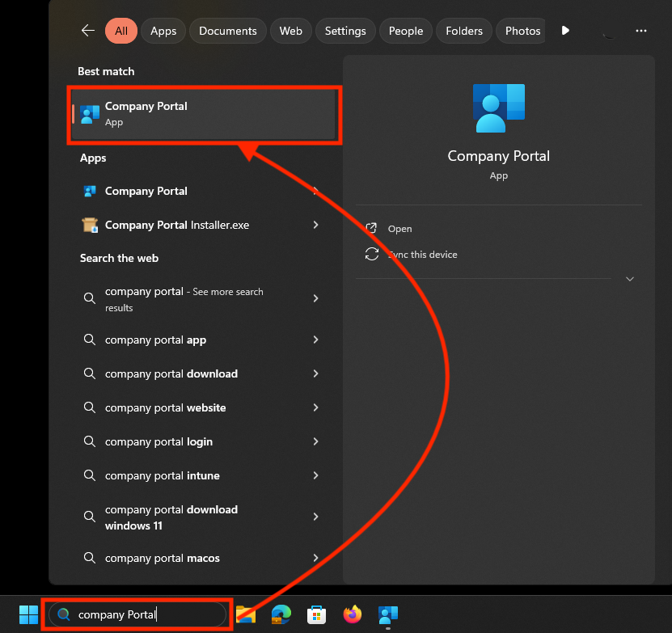This screenshot has width=672, height=633.
Task: Go back with the left arrow icon
Action: (x=88, y=31)
